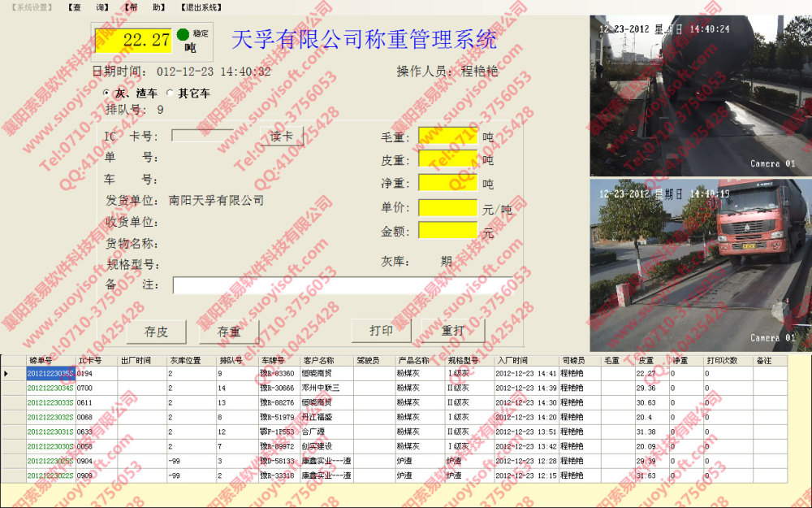Image resolution: width=812 pixels, height=508 pixels.
Task: Click the 排队号 column header
Action: (x=237, y=360)
